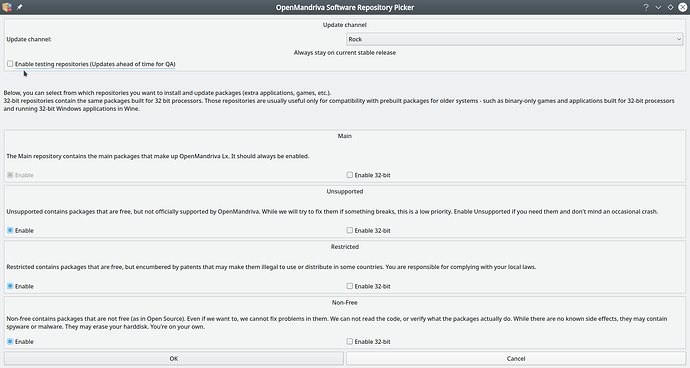690x368 pixels.
Task: Click the application icon in the title bar
Action: click(x=7, y=7)
